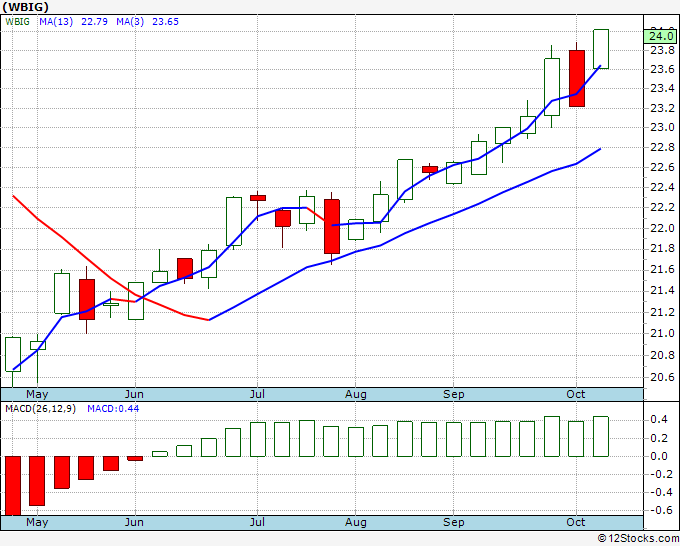
Task: Click the MACD(26,12,9) indicator label
Action: click(40, 409)
